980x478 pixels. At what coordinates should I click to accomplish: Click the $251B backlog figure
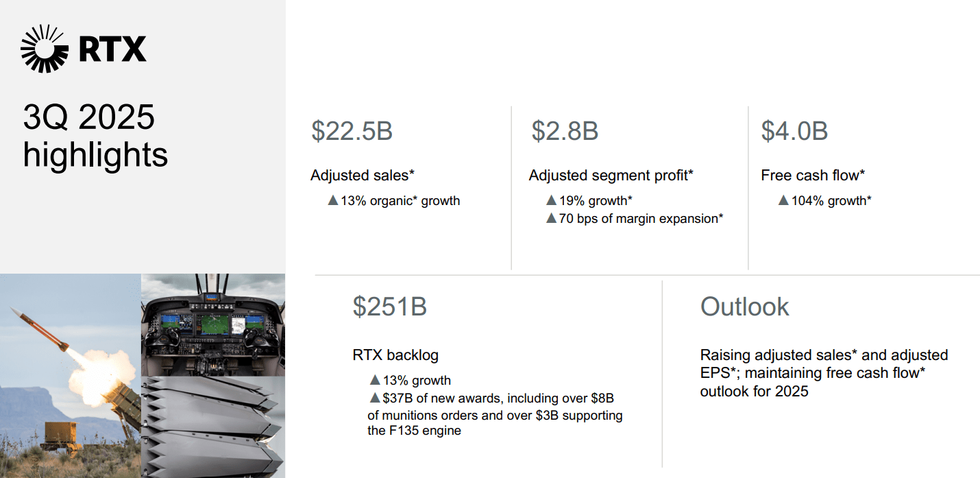(x=389, y=307)
